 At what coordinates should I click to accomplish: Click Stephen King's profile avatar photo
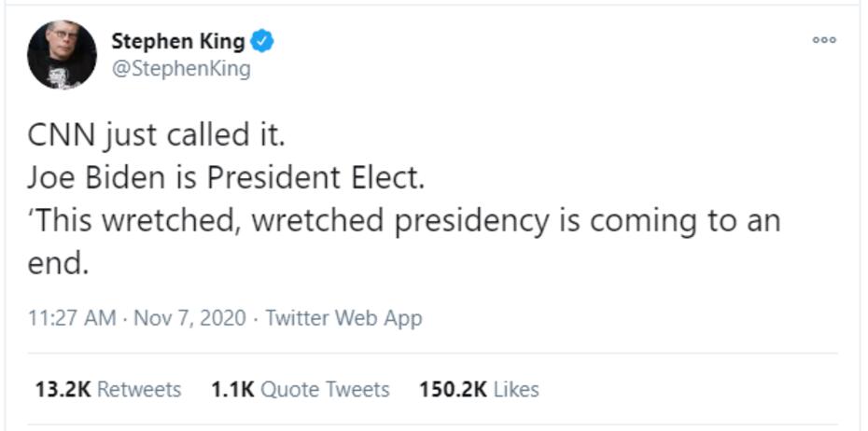coord(62,54)
